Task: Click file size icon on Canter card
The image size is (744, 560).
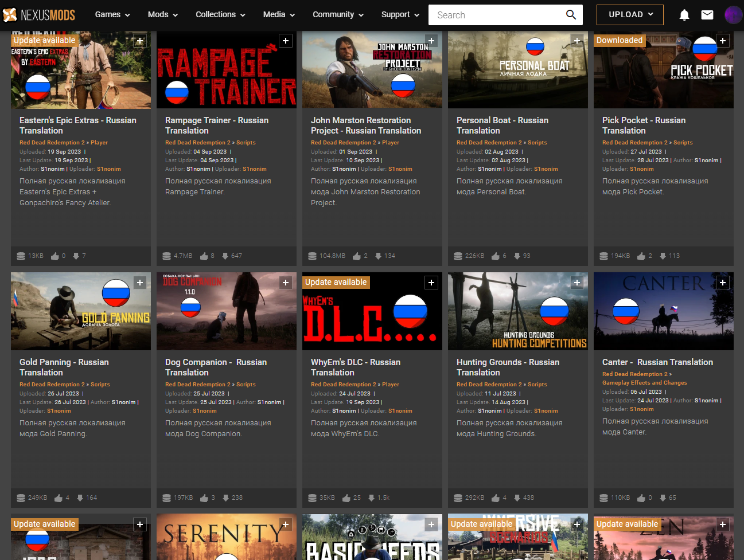Action: pos(603,498)
